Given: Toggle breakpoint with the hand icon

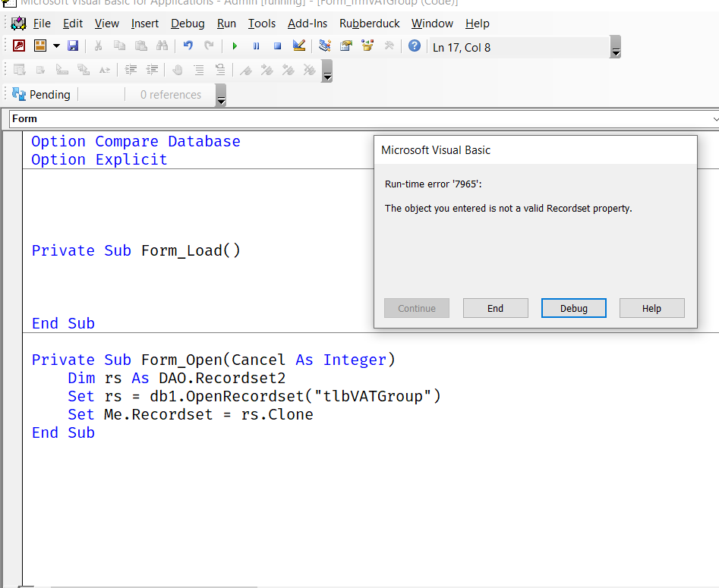Looking at the screenshot, I should click(x=178, y=70).
